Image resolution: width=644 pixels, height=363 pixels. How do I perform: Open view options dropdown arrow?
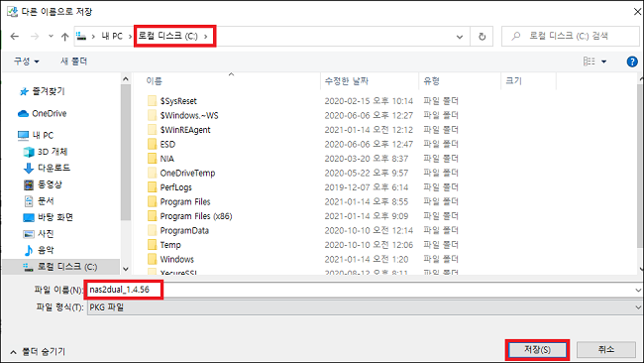(603, 61)
